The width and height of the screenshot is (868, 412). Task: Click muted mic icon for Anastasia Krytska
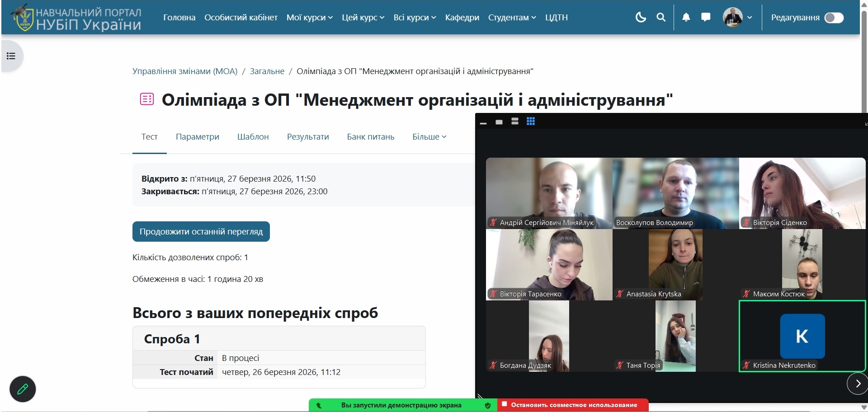620,294
